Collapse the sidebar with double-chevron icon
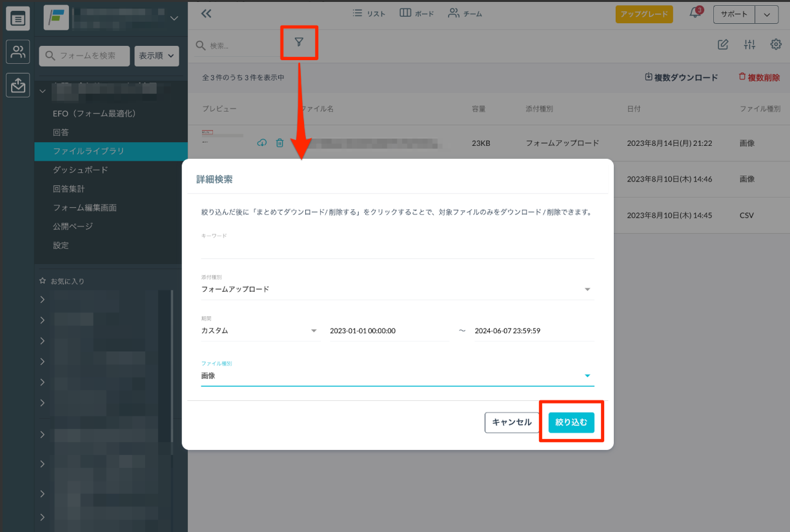The height and width of the screenshot is (532, 790). tap(206, 14)
